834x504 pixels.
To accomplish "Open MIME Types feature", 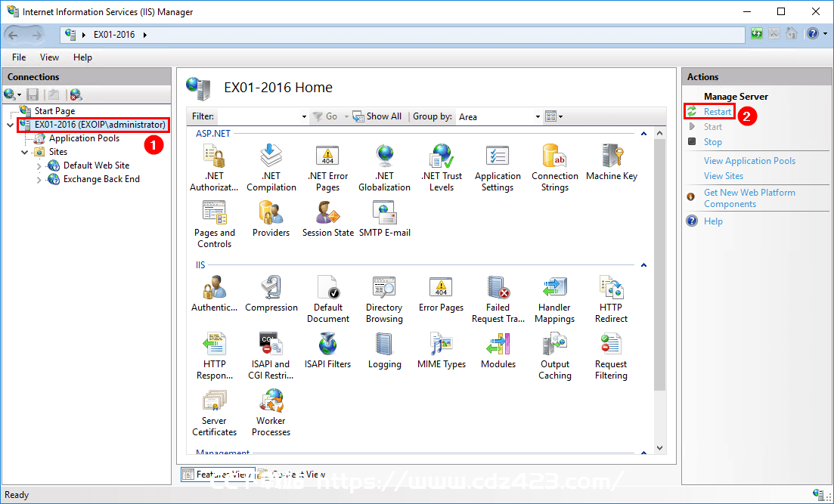I will [442, 351].
